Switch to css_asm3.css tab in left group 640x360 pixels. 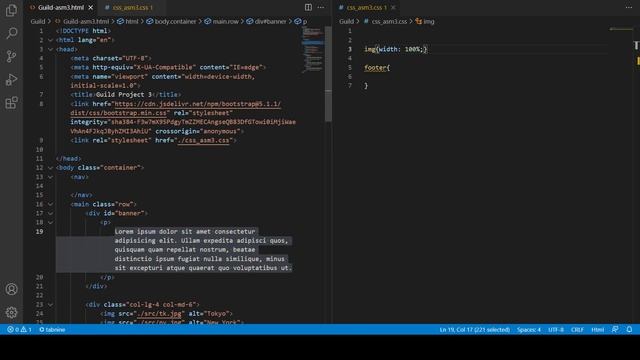[132, 7]
